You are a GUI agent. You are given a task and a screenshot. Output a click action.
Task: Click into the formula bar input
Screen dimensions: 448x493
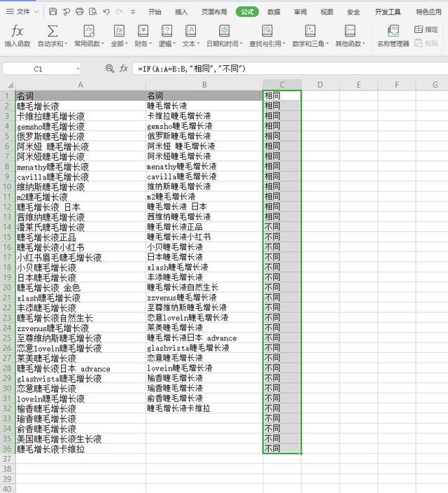pyautogui.click(x=289, y=69)
